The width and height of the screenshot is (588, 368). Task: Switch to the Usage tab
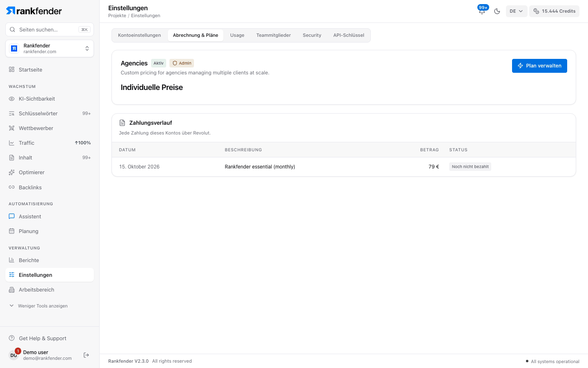[237, 35]
